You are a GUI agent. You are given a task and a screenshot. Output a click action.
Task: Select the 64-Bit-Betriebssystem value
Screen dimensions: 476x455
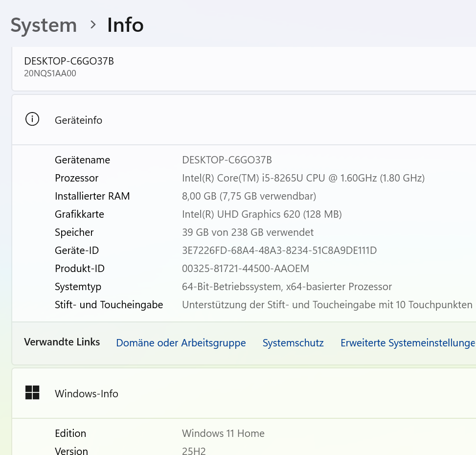tap(287, 287)
